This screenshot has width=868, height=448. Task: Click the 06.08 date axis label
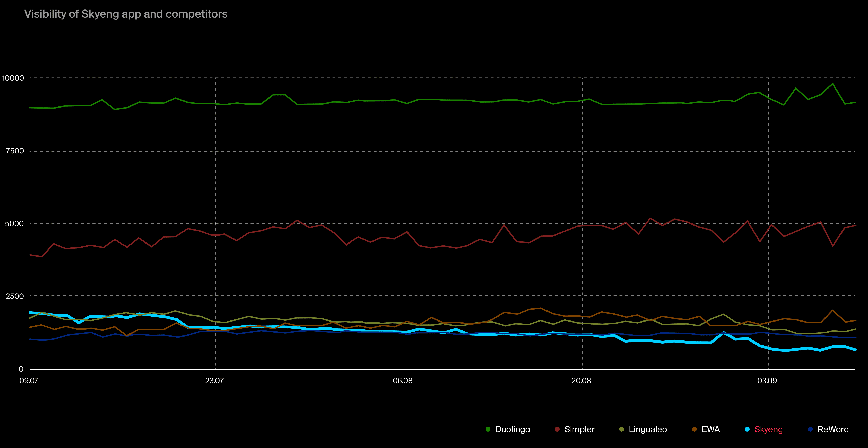pyautogui.click(x=402, y=381)
